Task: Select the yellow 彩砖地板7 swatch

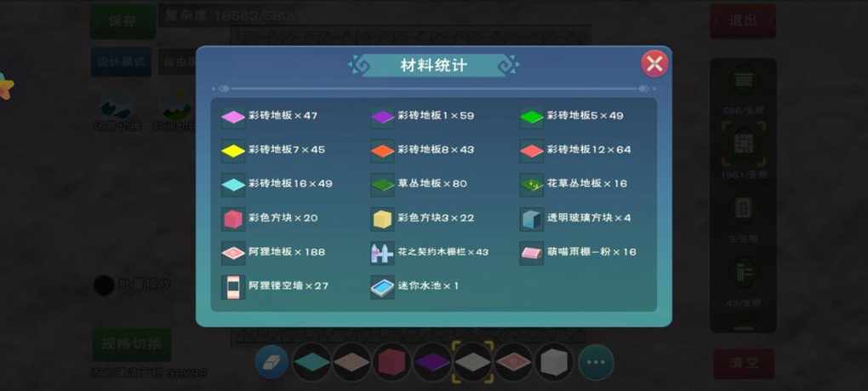Action: tap(233, 151)
